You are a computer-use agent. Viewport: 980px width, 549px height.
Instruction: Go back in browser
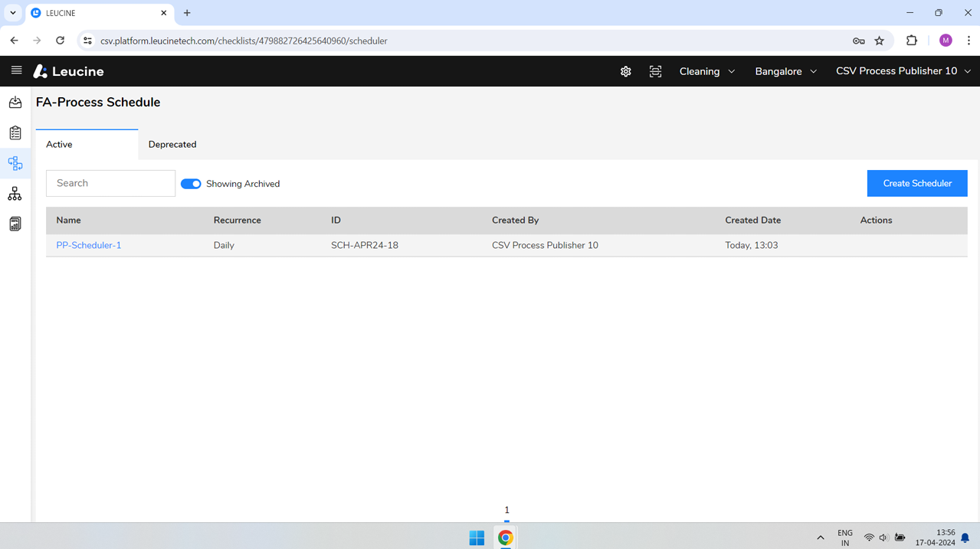14,41
